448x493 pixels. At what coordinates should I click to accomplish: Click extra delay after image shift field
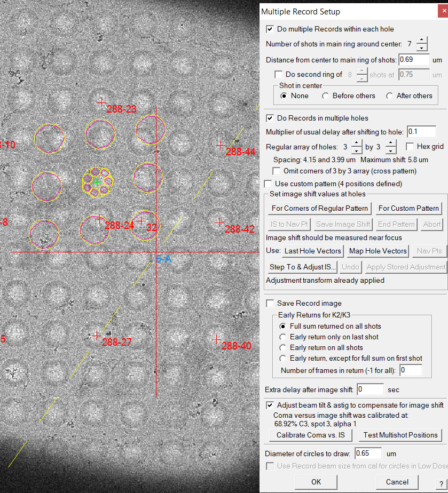click(x=370, y=389)
